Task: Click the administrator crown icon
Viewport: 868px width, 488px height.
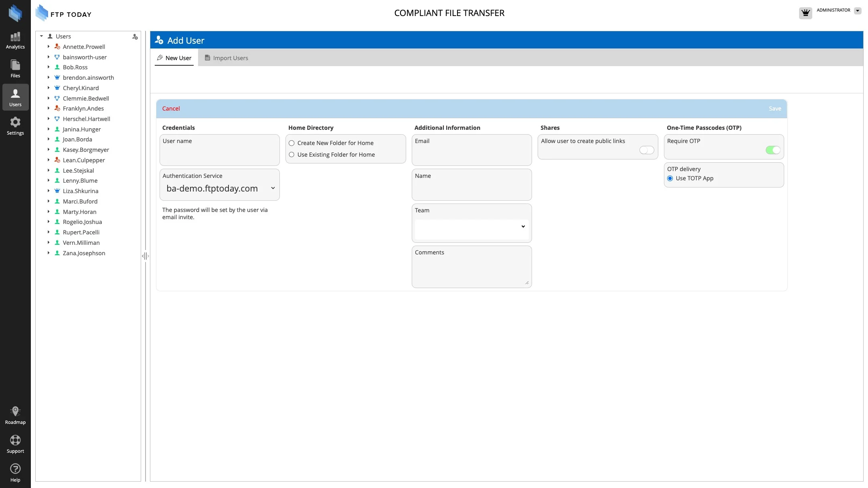Action: click(805, 13)
